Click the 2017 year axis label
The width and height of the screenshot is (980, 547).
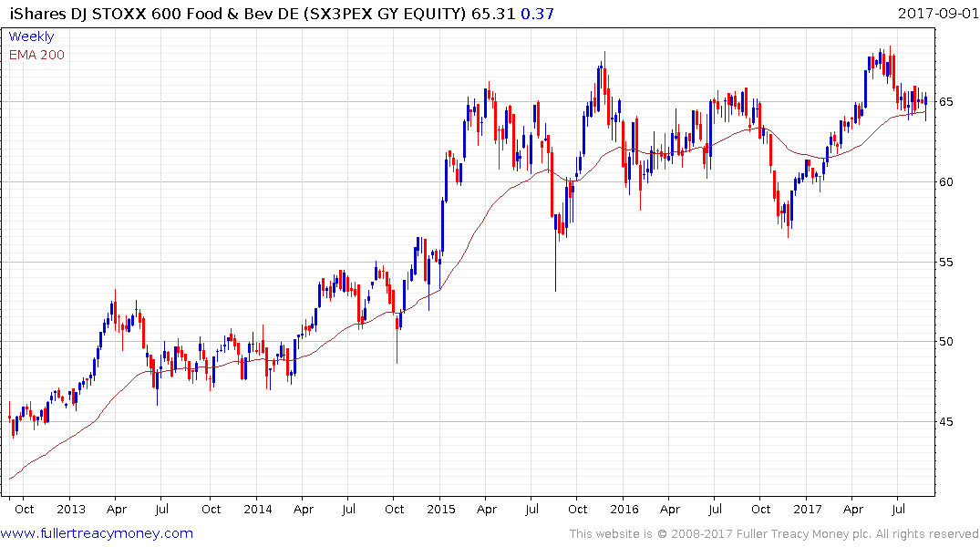point(808,509)
